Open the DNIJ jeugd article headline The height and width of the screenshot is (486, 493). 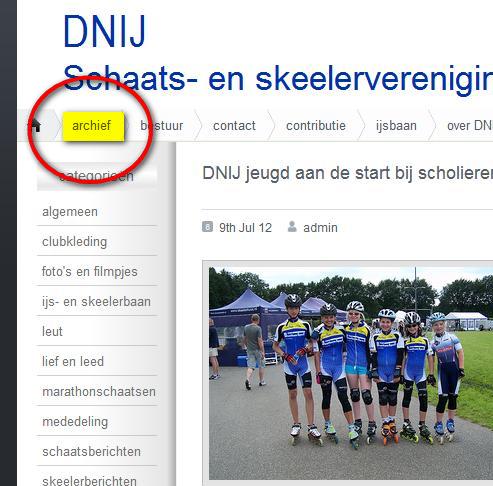pos(347,173)
